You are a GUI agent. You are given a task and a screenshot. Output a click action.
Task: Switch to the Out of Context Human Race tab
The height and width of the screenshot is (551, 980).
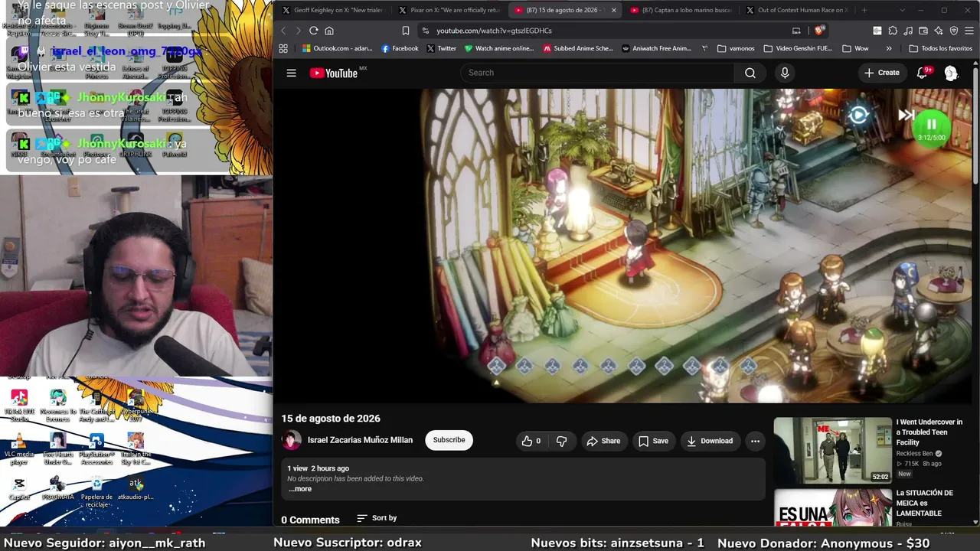(797, 11)
